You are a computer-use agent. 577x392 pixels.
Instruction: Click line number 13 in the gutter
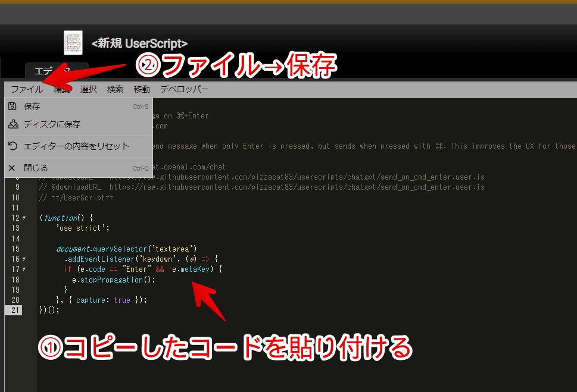[x=15, y=228]
